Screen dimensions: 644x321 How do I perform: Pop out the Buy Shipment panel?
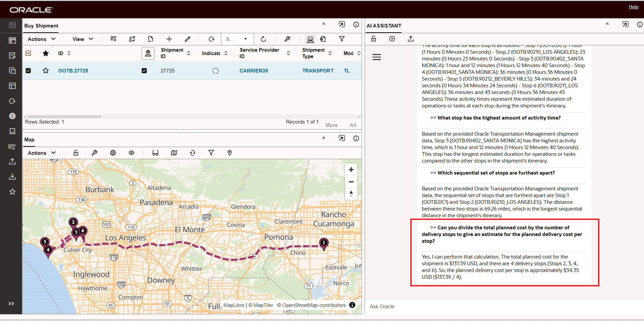(342, 25)
